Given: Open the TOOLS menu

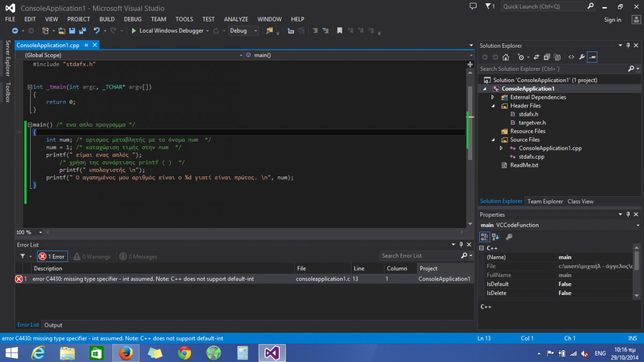Looking at the screenshot, I should click(184, 19).
